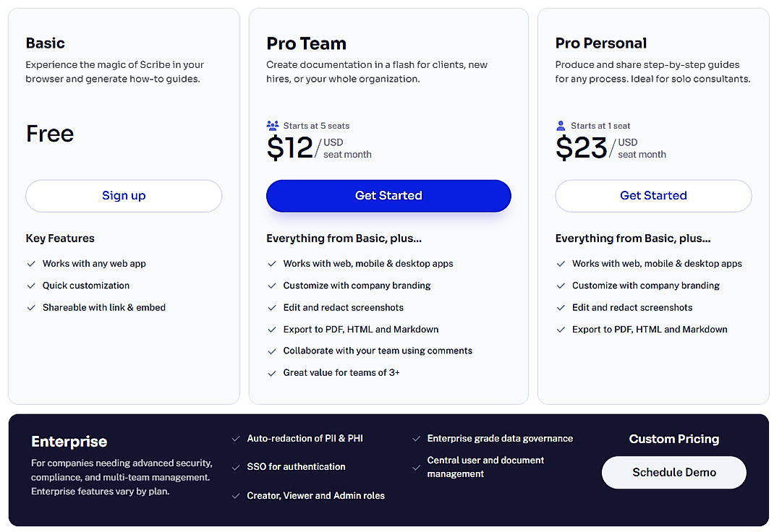This screenshot has height=532, width=774.
Task: Click the checkmark beside "Auto-redaction of PII & PHI"
Action: click(x=236, y=438)
